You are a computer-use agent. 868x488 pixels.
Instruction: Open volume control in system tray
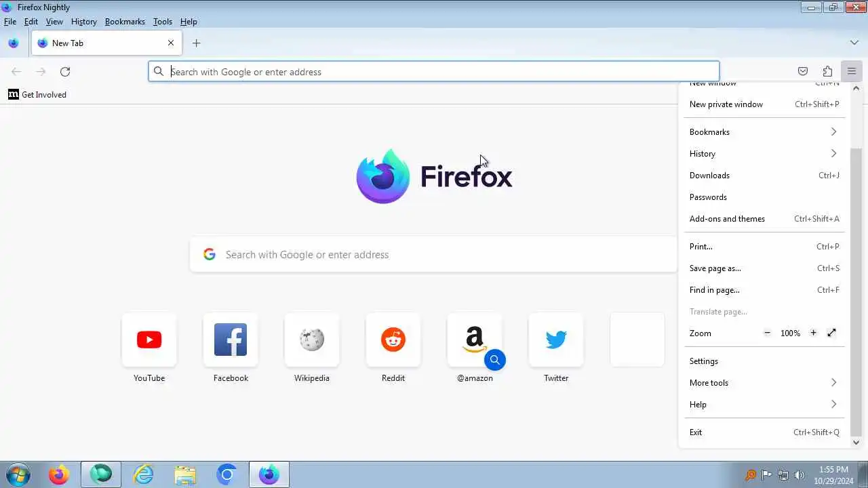pyautogui.click(x=800, y=475)
